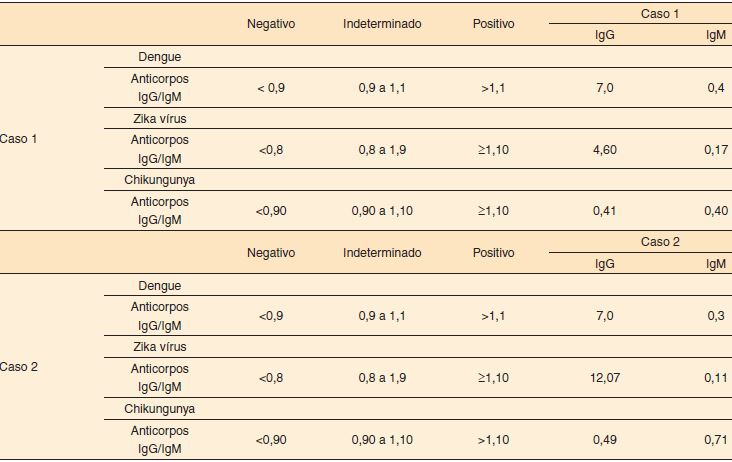Click the IgG subheader under Caso 1
This screenshot has width=732, height=462.
point(605,35)
